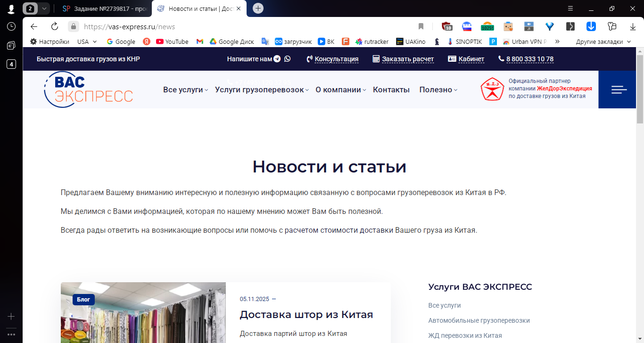
Task: Click the Russian flag extension icon
Action: (x=467, y=26)
